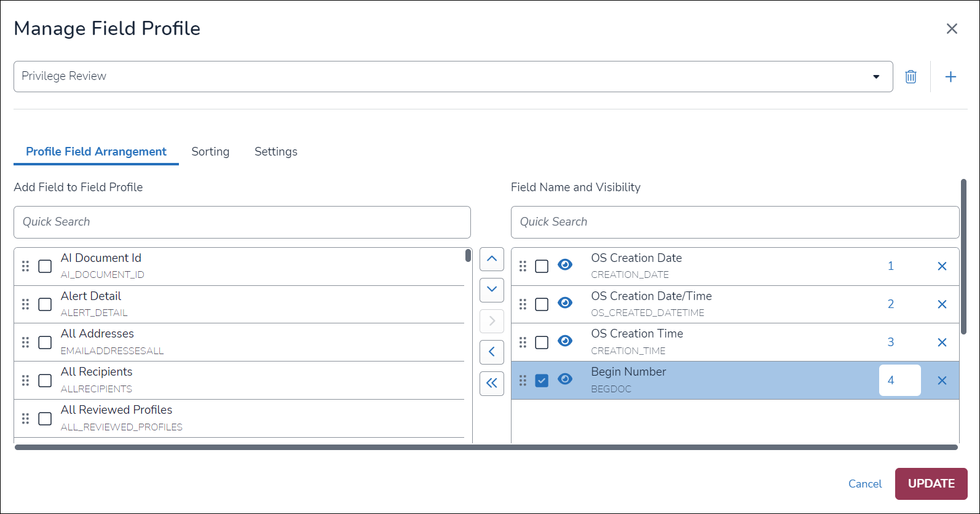Viewport: 980px width, 514px height.
Task: Focus Quick Search under Add Field to Field Profile
Action: pos(242,222)
